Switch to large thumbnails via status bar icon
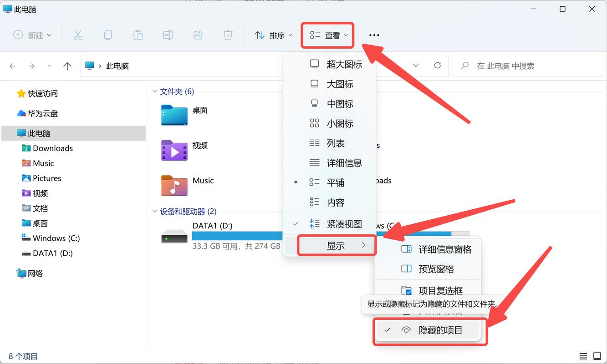Viewport: 607px width, 364px height. click(597, 356)
